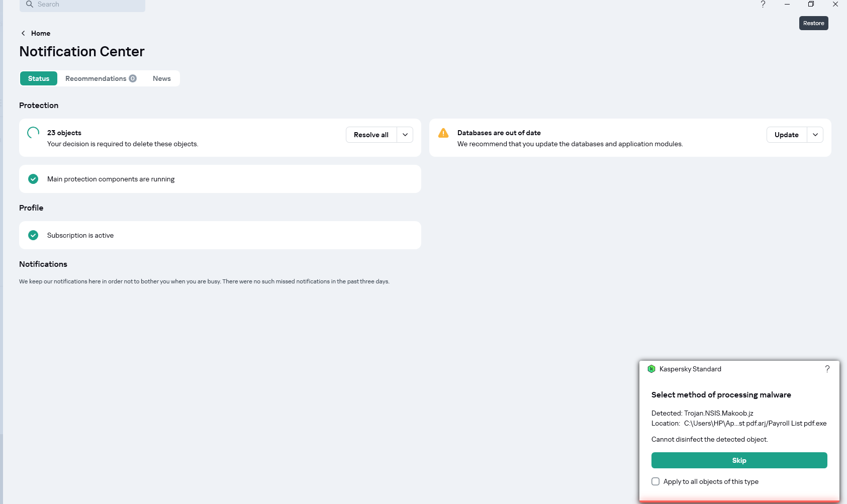Go back via the Home link

[41, 33]
